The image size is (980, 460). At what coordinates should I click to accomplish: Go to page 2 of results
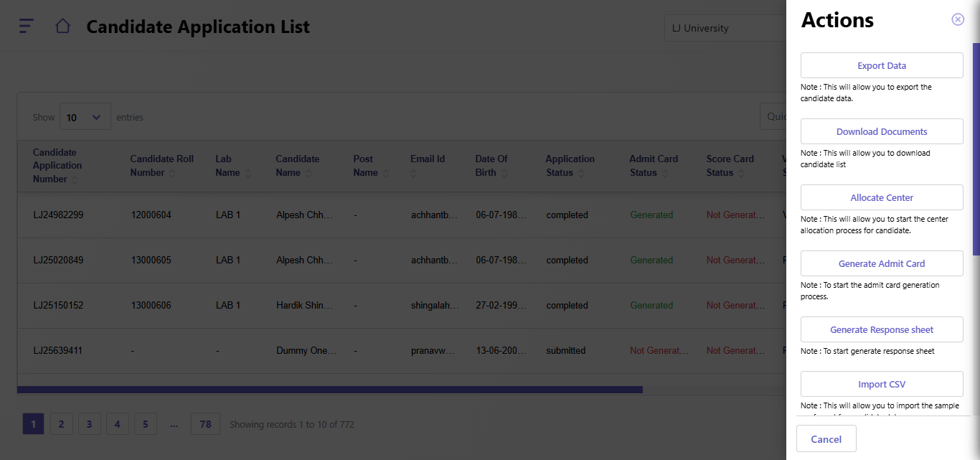(x=61, y=424)
